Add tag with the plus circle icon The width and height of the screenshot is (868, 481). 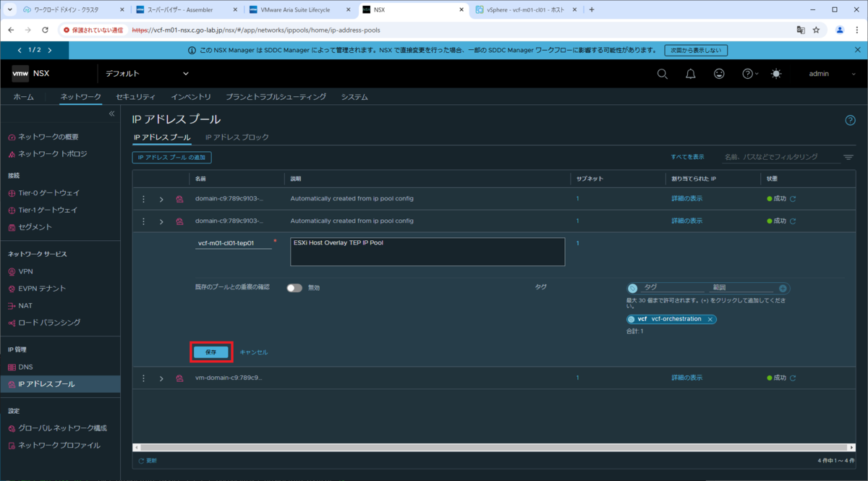coord(783,288)
